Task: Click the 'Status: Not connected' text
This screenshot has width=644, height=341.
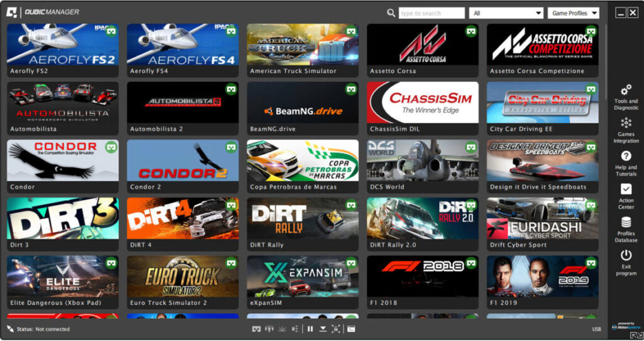Action: (x=43, y=329)
